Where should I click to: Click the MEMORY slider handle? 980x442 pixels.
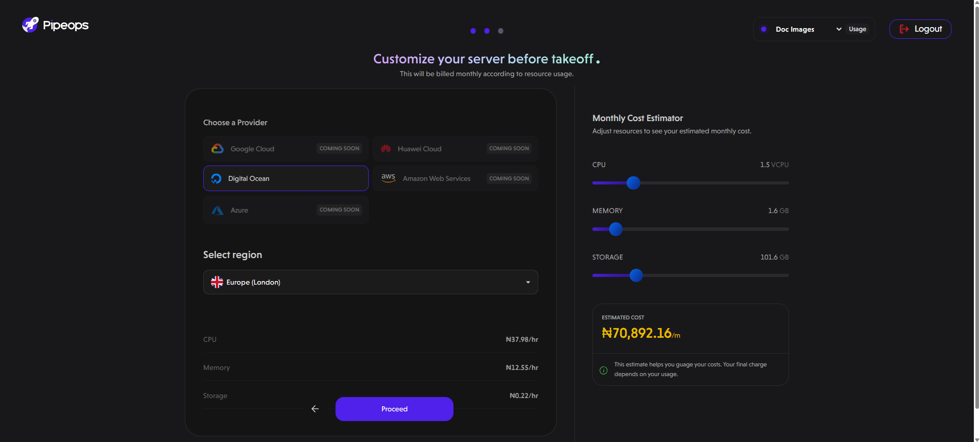pos(616,229)
